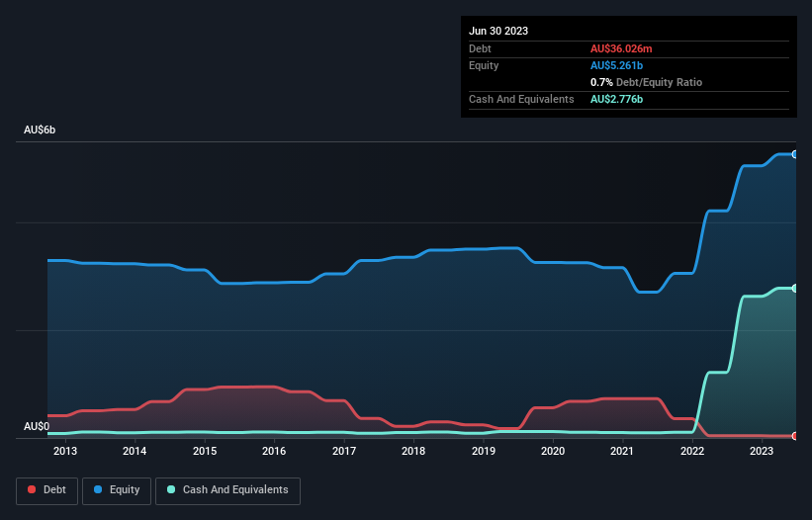
Task: Click the AU$5.261b equity value
Action: (616, 65)
